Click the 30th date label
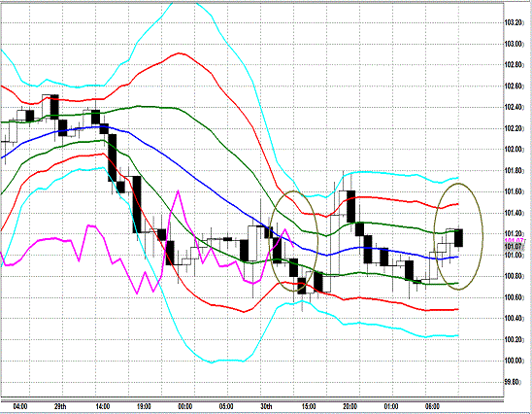Image resolution: width=532 pixels, height=414 pixels. click(x=266, y=406)
